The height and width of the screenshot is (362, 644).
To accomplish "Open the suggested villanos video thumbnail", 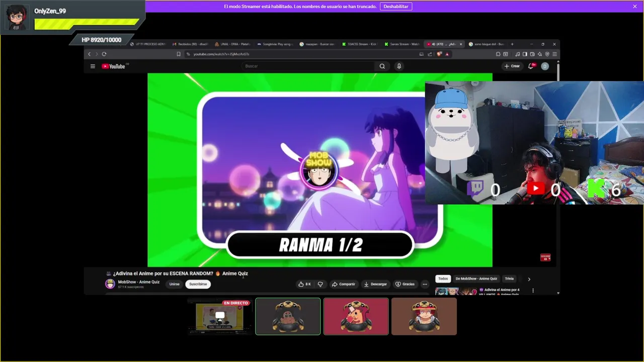I will pyautogui.click(x=456, y=291).
